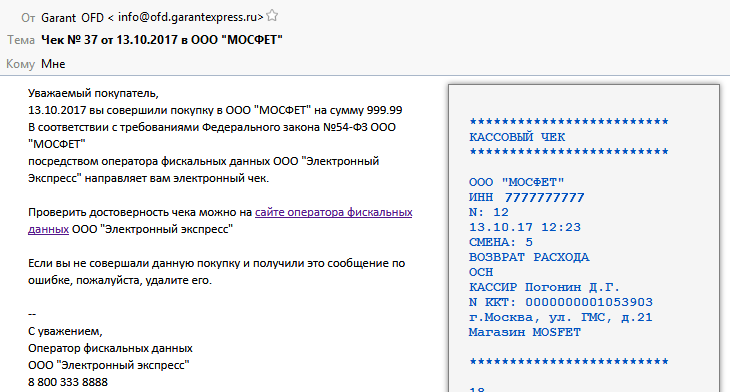The width and height of the screenshot is (730, 392).
Task: Click receipt header 'КАССОВЫЙ ЧЕК'
Action: (x=517, y=137)
